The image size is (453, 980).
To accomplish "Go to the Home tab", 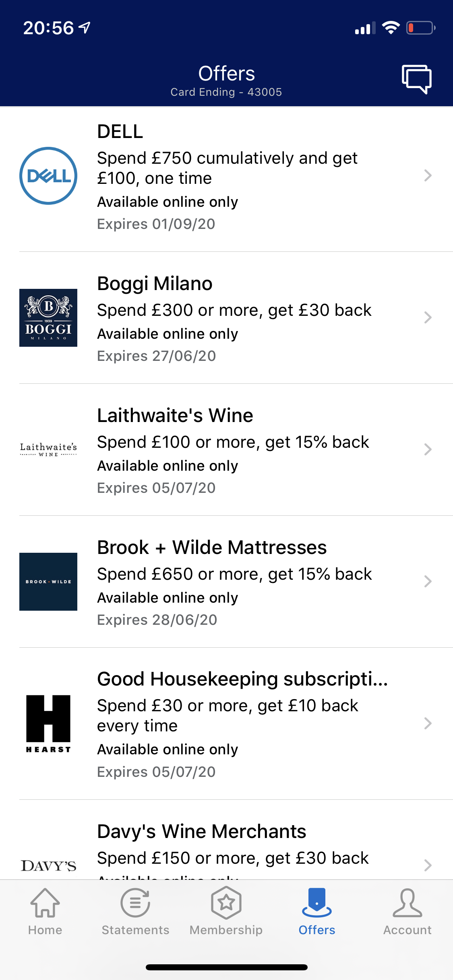I will (x=45, y=912).
